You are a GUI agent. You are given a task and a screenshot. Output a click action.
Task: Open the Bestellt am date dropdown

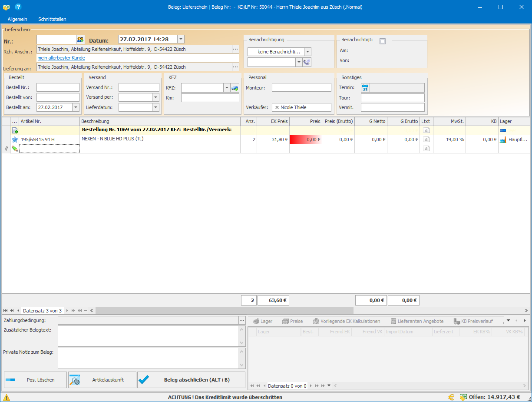76,107
